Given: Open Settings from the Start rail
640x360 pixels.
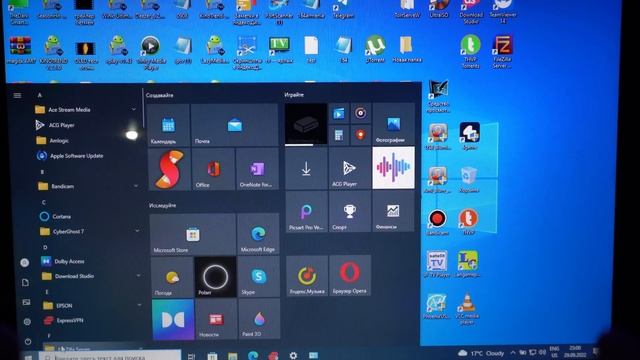Looking at the screenshot, I should [27, 322].
